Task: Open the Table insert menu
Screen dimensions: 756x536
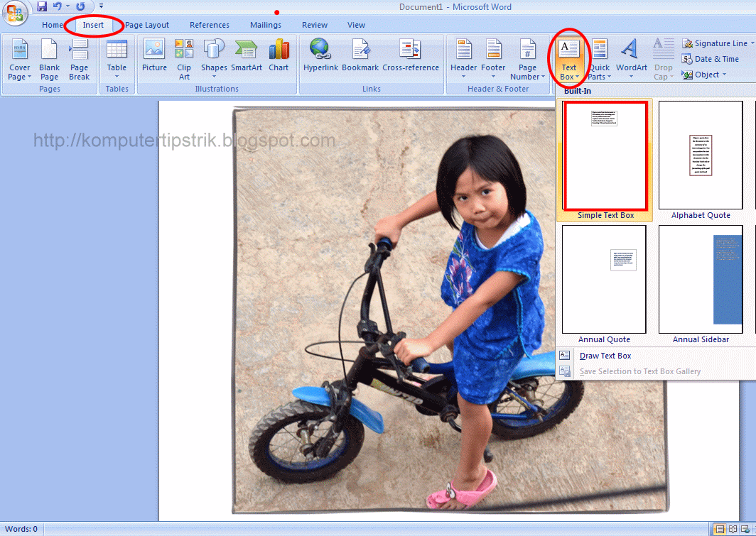Action: click(117, 59)
